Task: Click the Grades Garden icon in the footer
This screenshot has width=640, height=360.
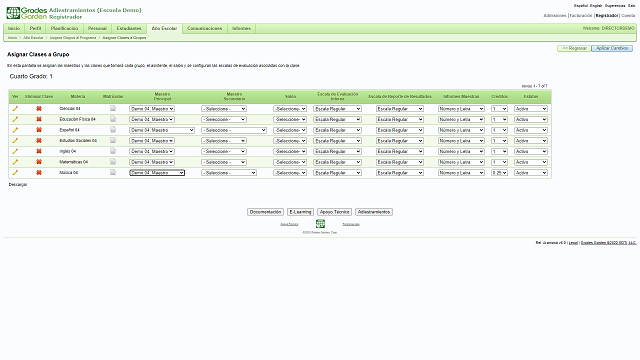Action: click(x=320, y=224)
